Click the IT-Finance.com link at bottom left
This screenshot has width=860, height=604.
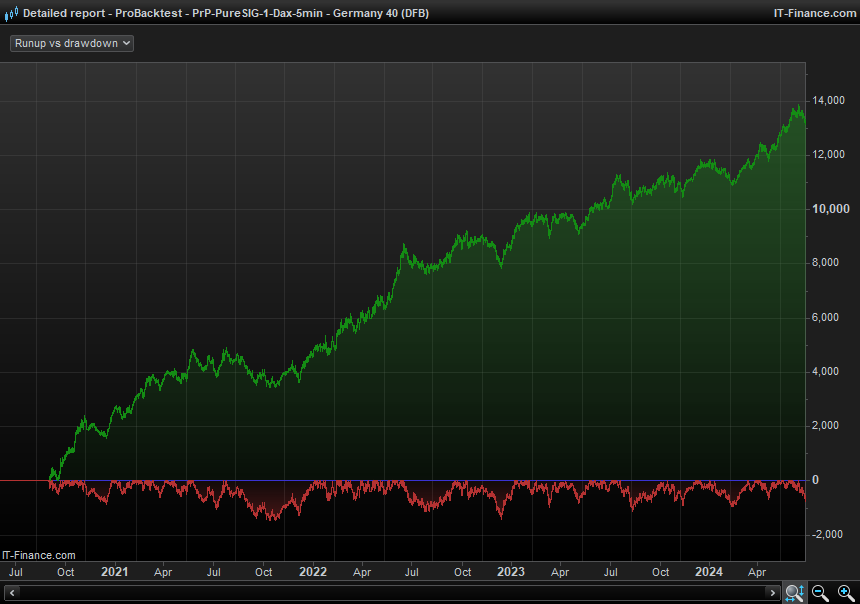(x=39, y=555)
